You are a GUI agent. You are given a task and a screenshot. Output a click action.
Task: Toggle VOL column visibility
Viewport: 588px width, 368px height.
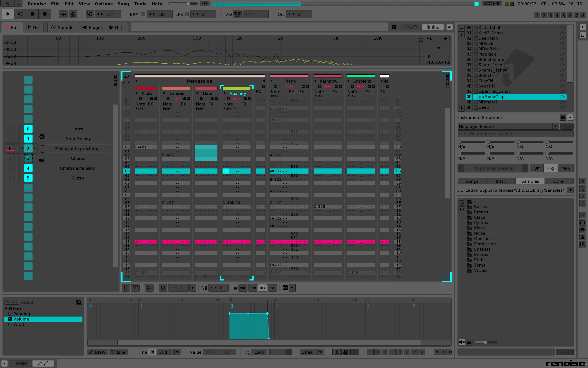click(243, 288)
